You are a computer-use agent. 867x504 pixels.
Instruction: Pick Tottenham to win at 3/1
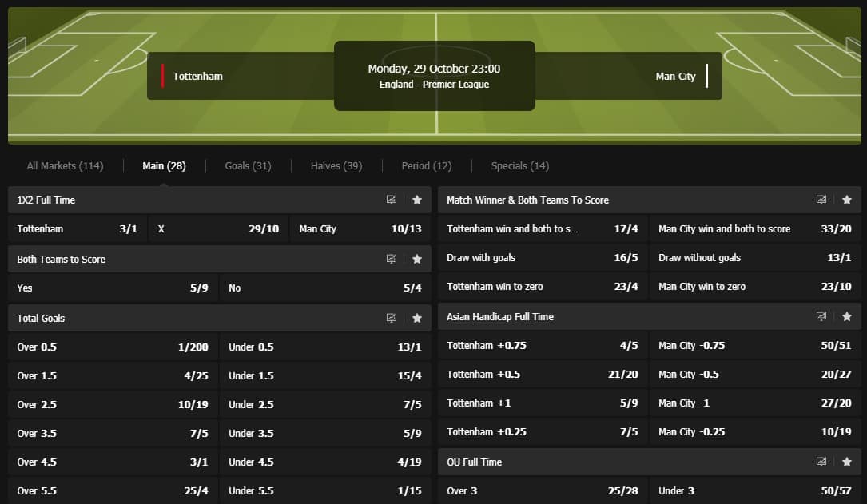click(78, 229)
